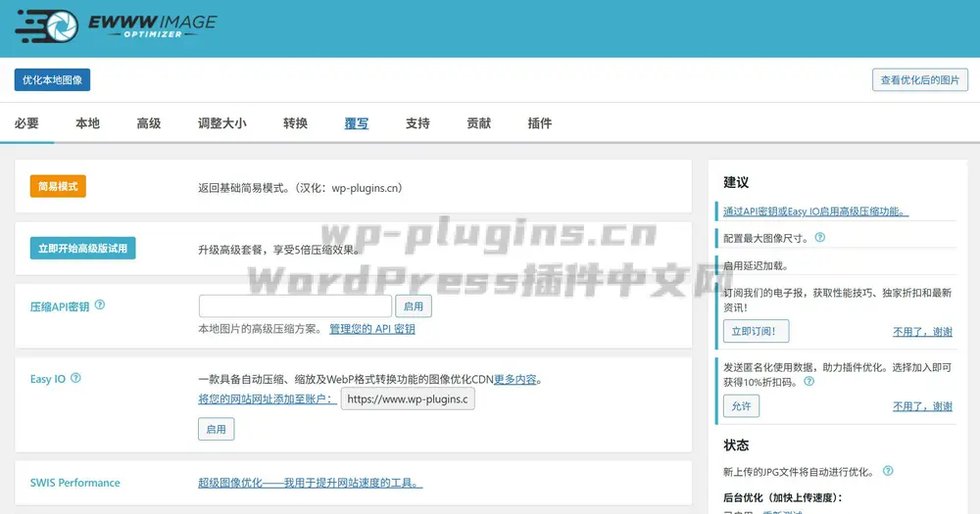Open help icon beside Easy IO
The height and width of the screenshot is (514, 980).
tap(75, 378)
